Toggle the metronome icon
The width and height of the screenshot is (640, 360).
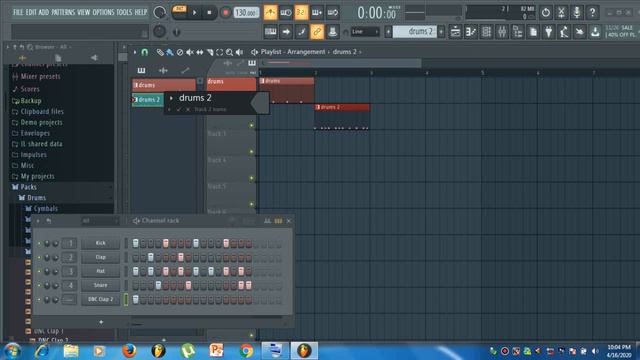click(270, 13)
